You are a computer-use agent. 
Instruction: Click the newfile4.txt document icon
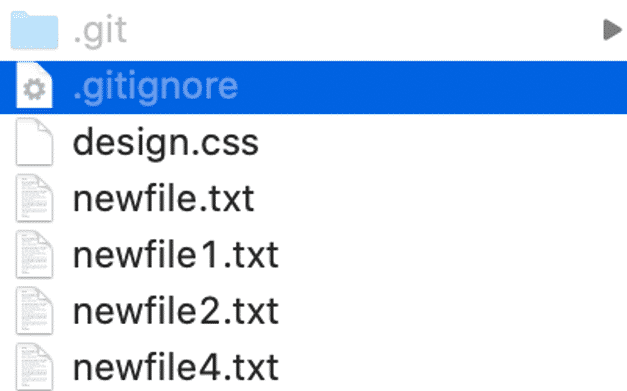pos(34,367)
